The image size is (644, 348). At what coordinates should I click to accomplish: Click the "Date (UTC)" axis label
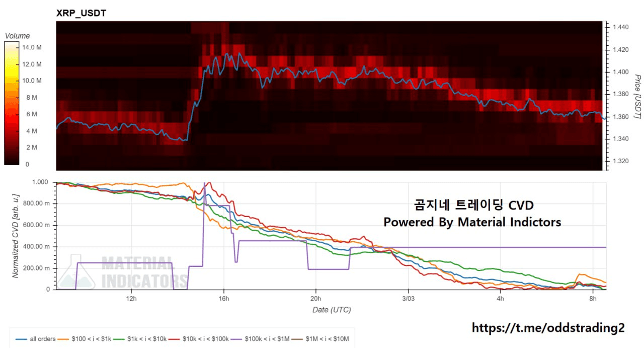click(x=332, y=310)
